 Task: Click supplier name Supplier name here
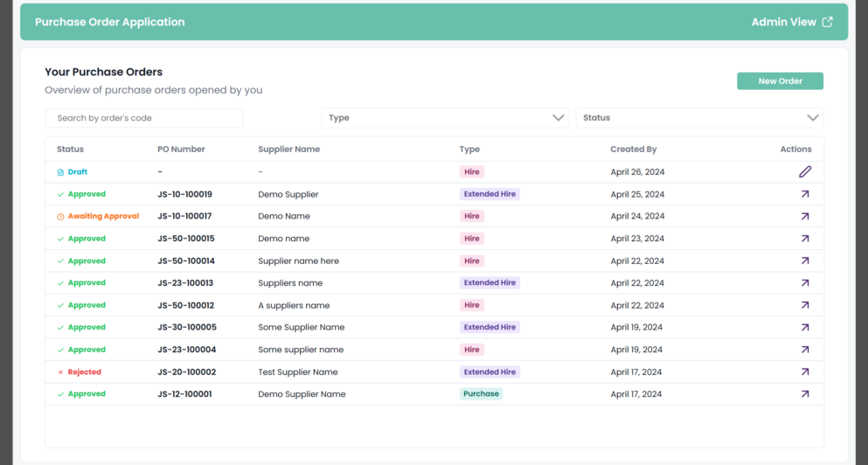click(x=298, y=260)
